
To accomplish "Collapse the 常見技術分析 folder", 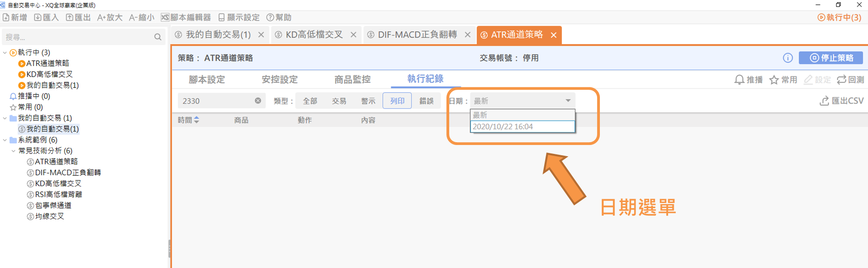I will pyautogui.click(x=14, y=151).
